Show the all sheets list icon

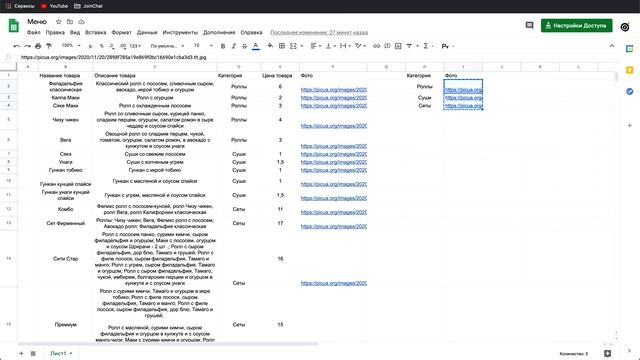pyautogui.click(x=33, y=353)
